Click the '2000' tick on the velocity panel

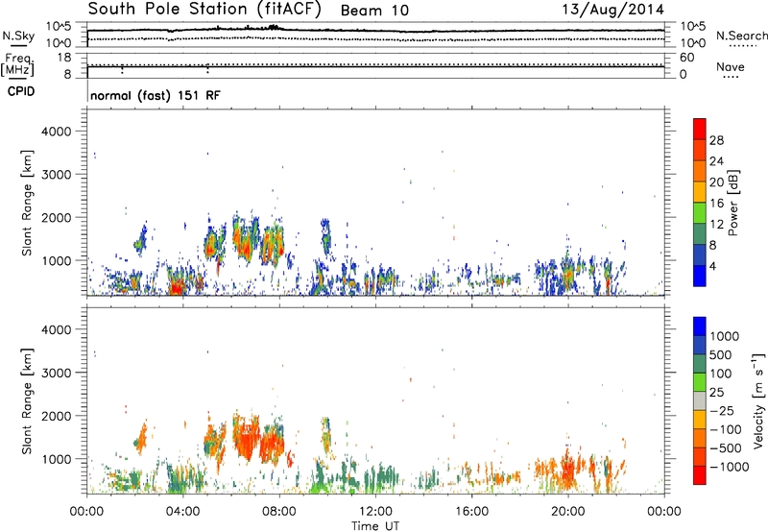56,416
